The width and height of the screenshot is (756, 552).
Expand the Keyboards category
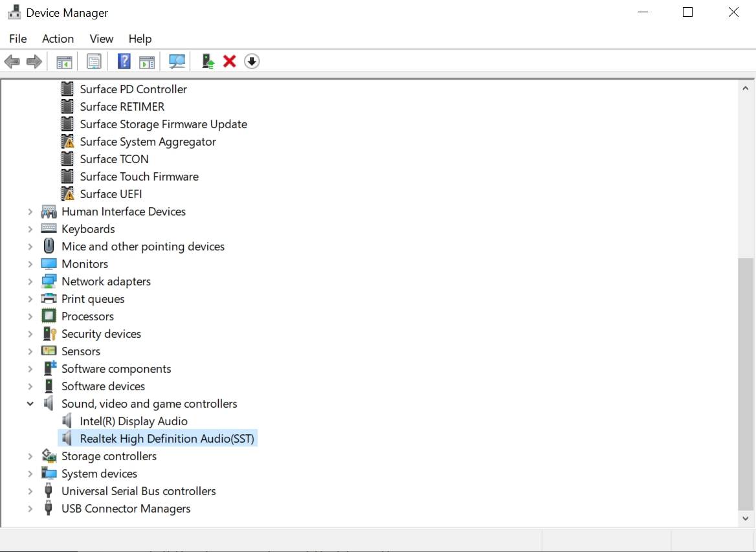pos(30,229)
